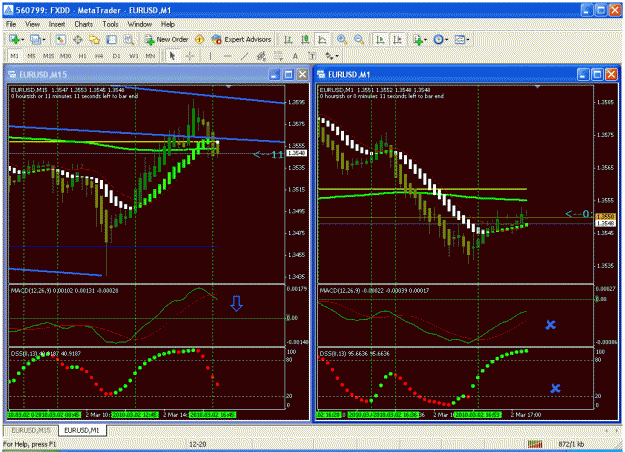Open the File menu

point(11,24)
